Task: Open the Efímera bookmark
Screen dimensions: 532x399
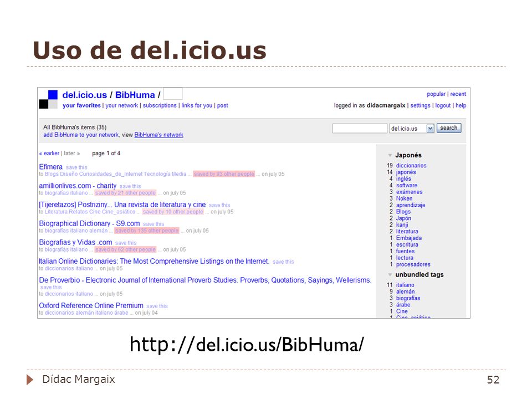Action: 50,167
